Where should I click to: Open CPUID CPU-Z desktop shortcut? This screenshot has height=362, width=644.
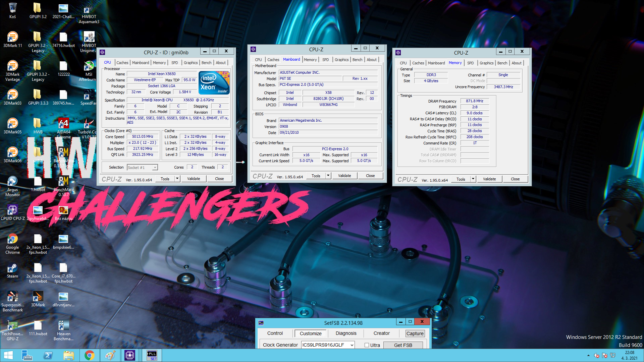click(x=12, y=212)
